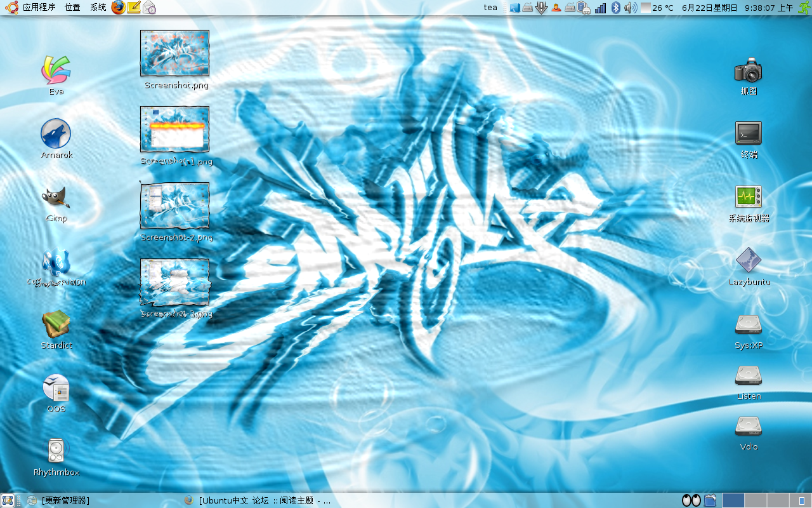The width and height of the screenshot is (812, 508).
Task: Click the show desktop button
Action: click(7, 500)
